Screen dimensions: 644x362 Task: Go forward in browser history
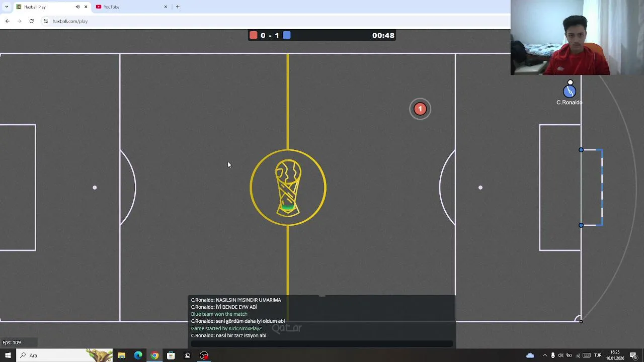coord(19,21)
